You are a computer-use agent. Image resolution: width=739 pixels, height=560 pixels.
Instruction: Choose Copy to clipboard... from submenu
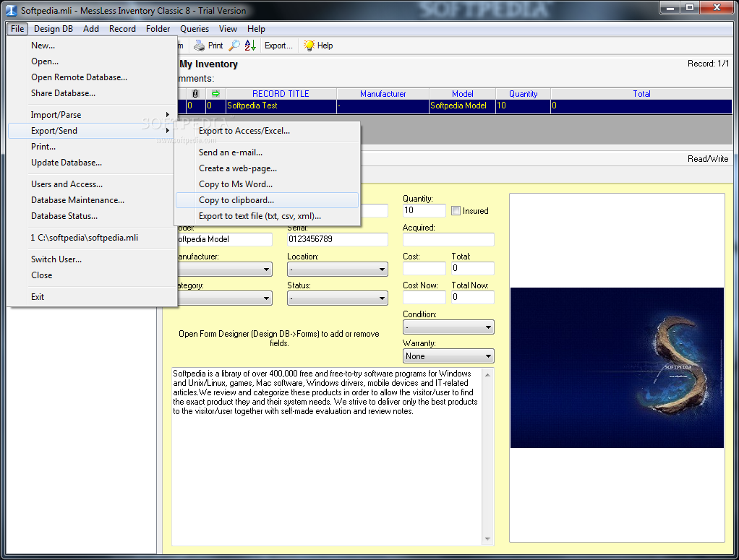tap(267, 200)
